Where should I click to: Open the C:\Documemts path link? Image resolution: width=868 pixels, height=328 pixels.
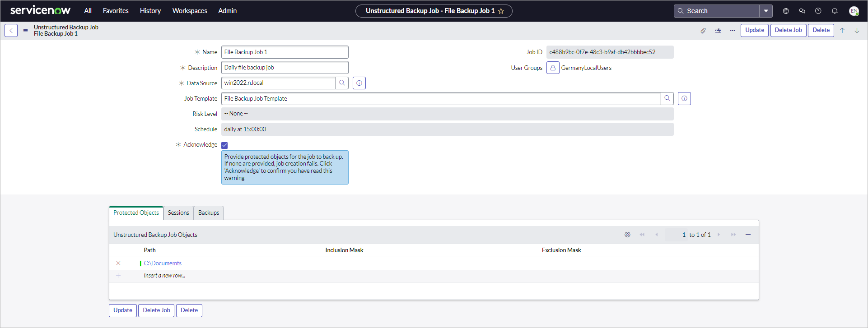[x=163, y=263]
